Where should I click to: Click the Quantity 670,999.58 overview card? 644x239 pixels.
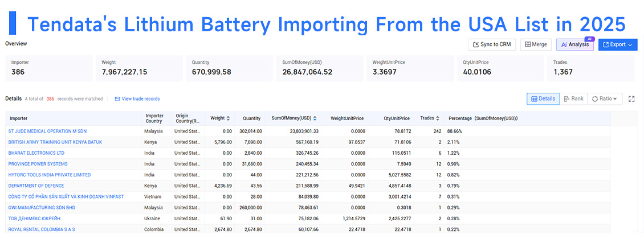pyautogui.click(x=230, y=68)
